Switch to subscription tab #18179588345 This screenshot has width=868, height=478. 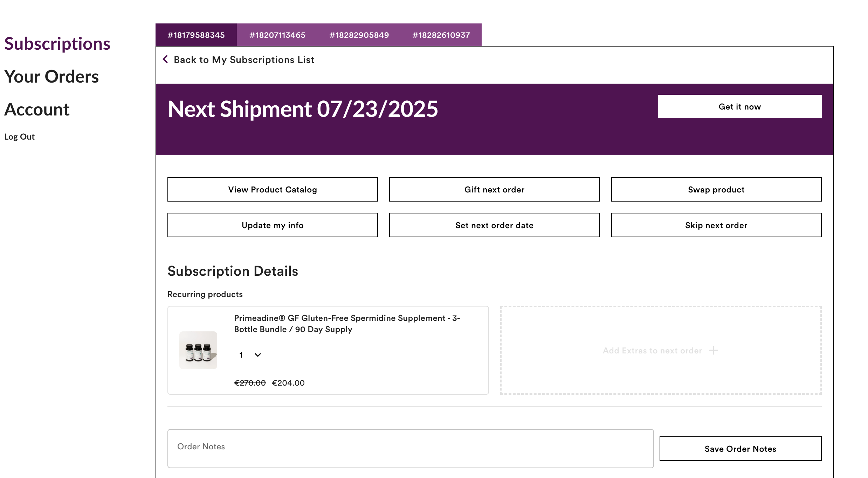coord(196,35)
